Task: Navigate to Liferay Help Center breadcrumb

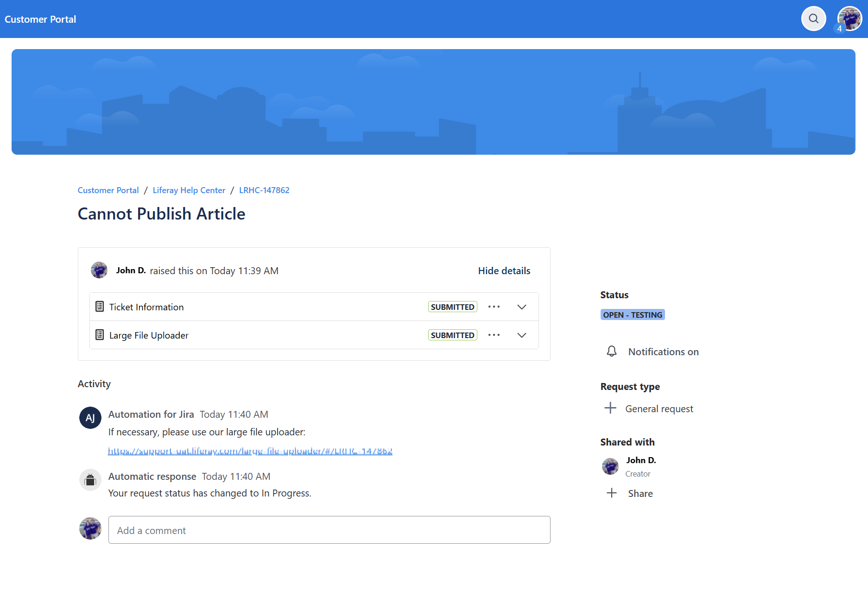Action: 189,190
